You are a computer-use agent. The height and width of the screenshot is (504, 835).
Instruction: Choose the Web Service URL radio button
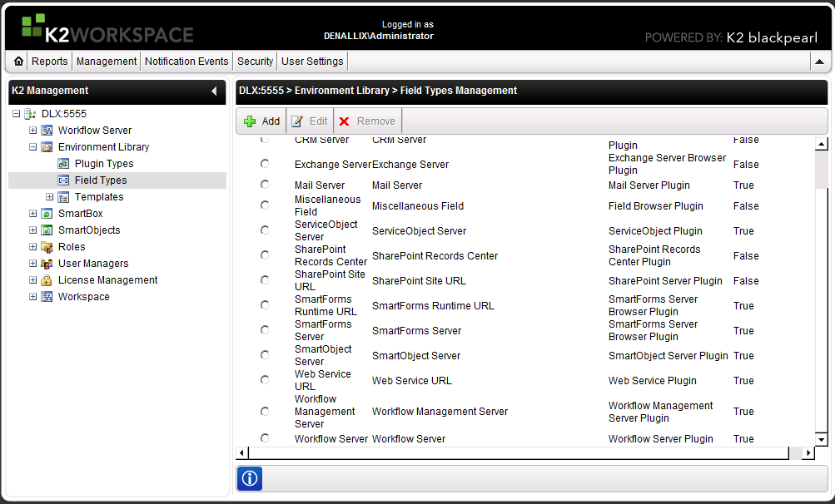pyautogui.click(x=265, y=380)
